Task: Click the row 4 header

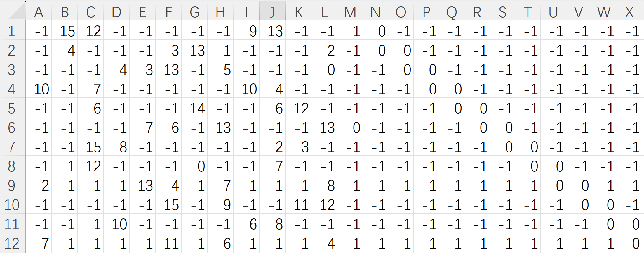Action: (12, 89)
